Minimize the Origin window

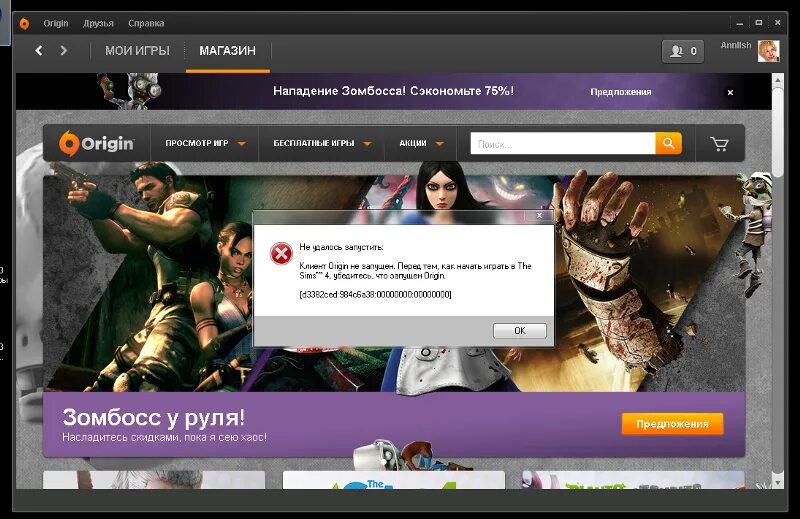(x=739, y=23)
